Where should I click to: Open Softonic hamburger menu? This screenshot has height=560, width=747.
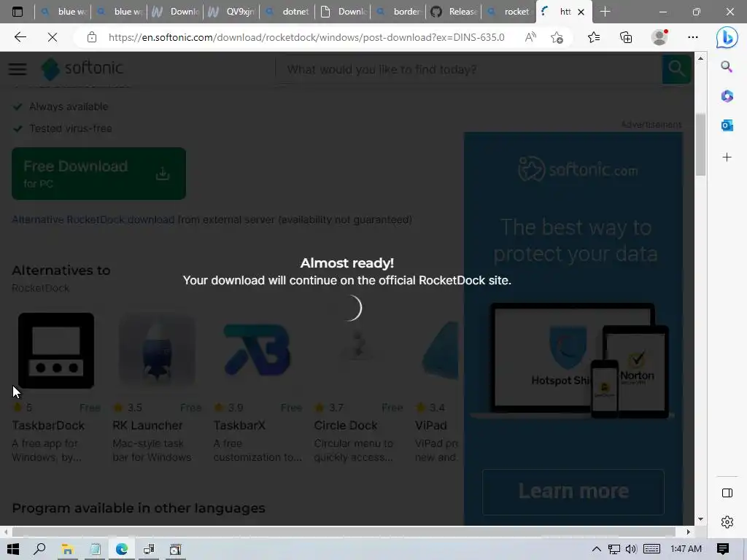click(18, 69)
